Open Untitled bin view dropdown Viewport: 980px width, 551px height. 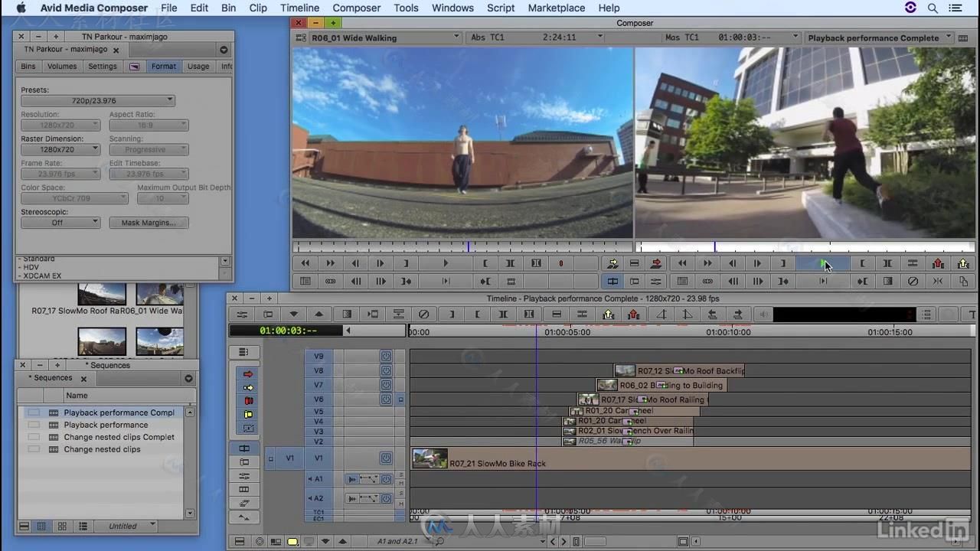point(126,526)
